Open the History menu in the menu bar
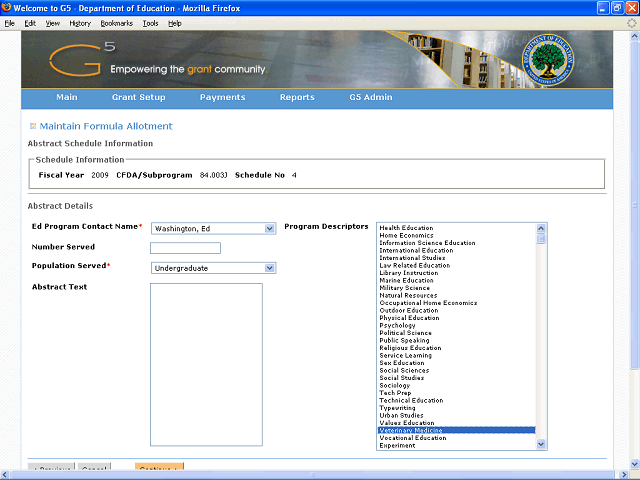 (80, 23)
